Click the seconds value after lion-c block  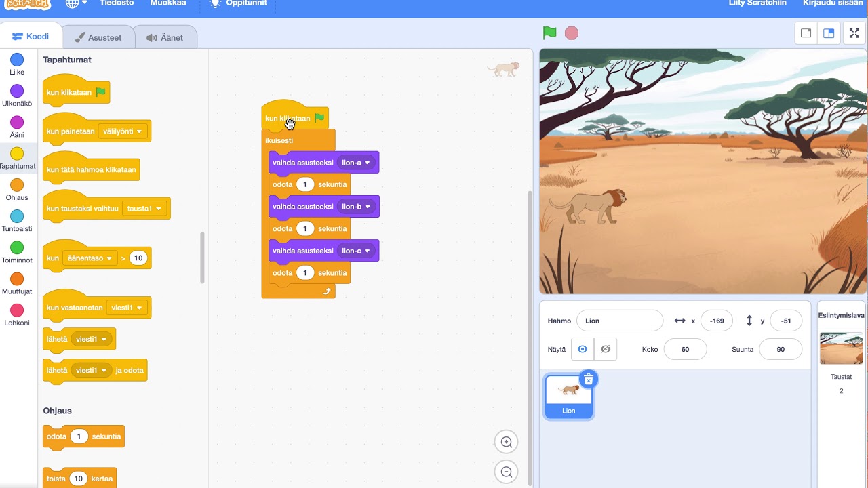305,272
